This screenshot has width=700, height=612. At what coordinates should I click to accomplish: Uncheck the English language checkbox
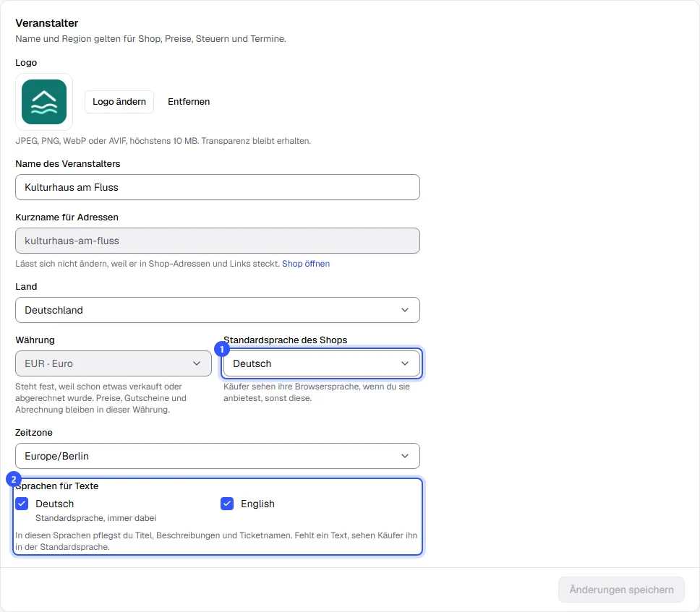click(x=227, y=504)
